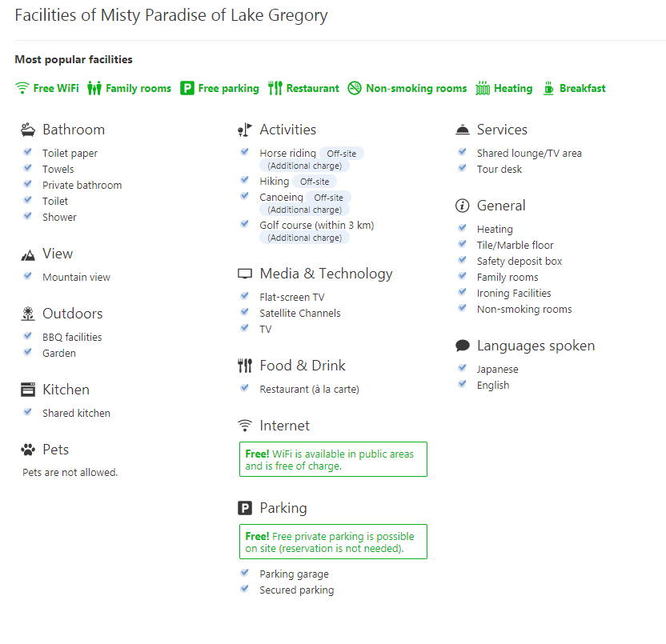Viewport: 666px width, 644px height.
Task: Click the Breakfast cup icon
Action: (x=548, y=89)
